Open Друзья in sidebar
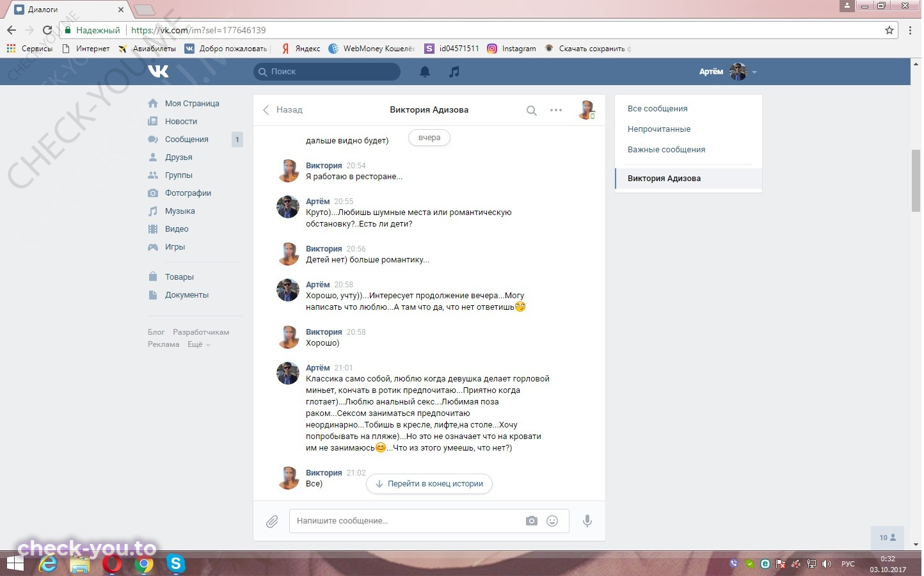Screen dimensions: 924x576 click(179, 157)
